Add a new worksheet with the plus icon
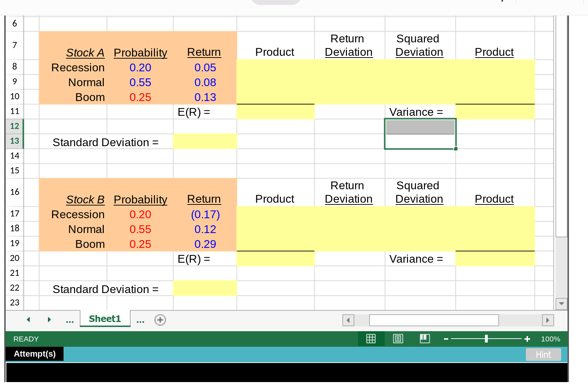 click(x=160, y=320)
